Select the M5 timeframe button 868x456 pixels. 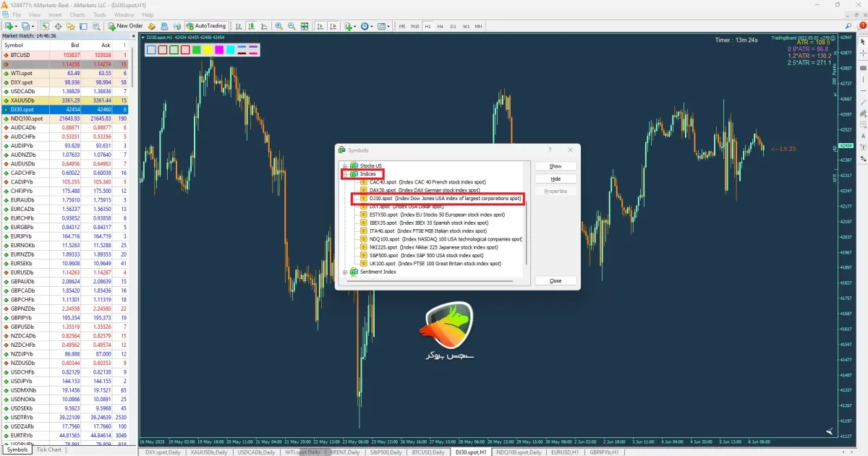(x=401, y=26)
